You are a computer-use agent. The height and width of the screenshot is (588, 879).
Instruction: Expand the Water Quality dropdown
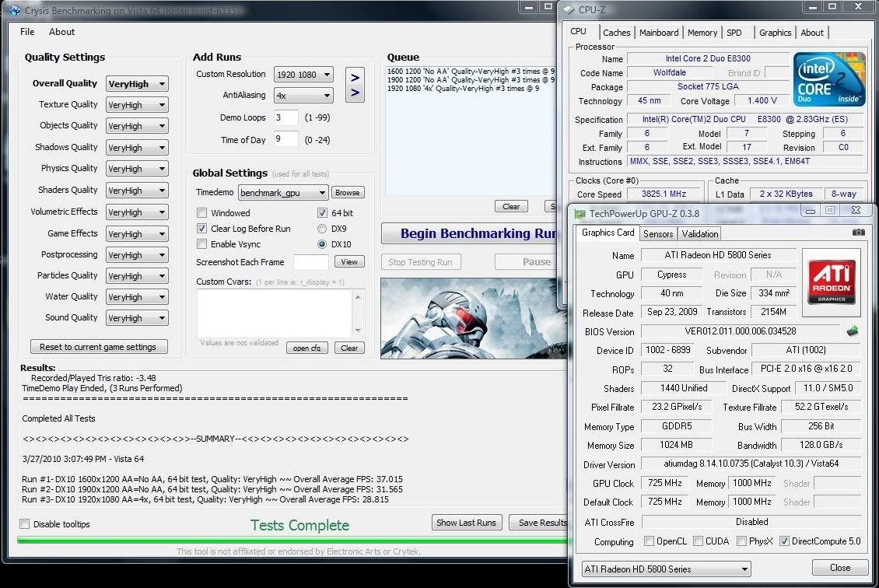coord(137,297)
